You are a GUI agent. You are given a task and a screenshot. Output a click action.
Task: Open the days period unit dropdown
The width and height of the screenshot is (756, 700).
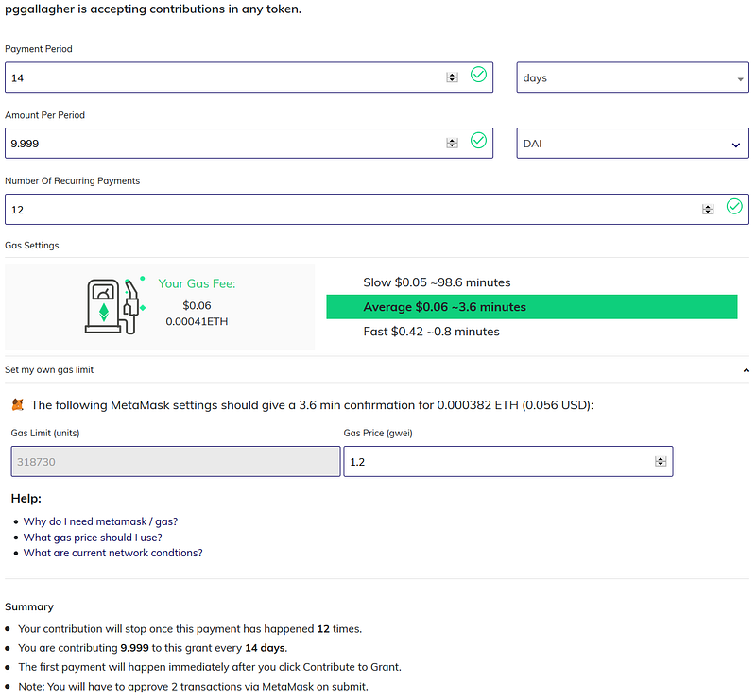point(632,77)
